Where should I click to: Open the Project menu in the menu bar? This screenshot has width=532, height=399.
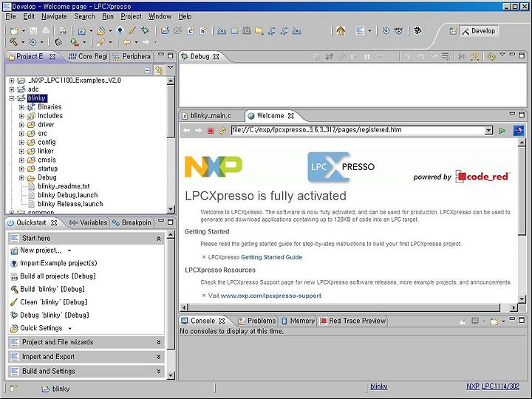131,16
